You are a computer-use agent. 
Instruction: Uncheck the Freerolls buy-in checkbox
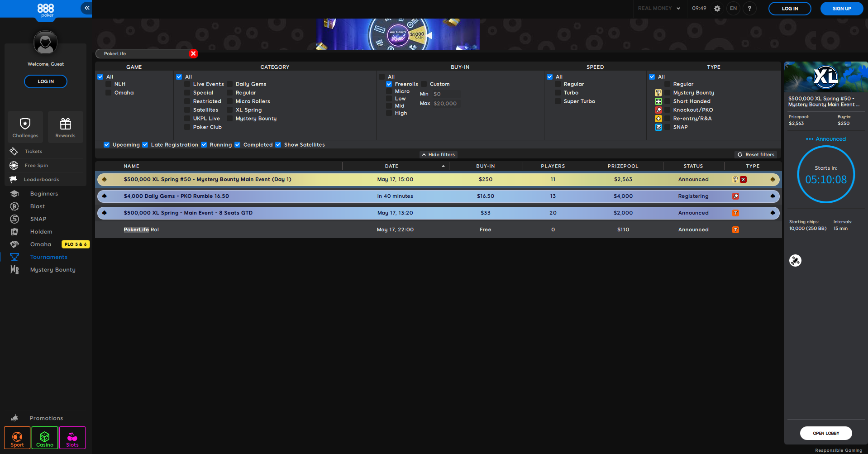[x=389, y=84]
